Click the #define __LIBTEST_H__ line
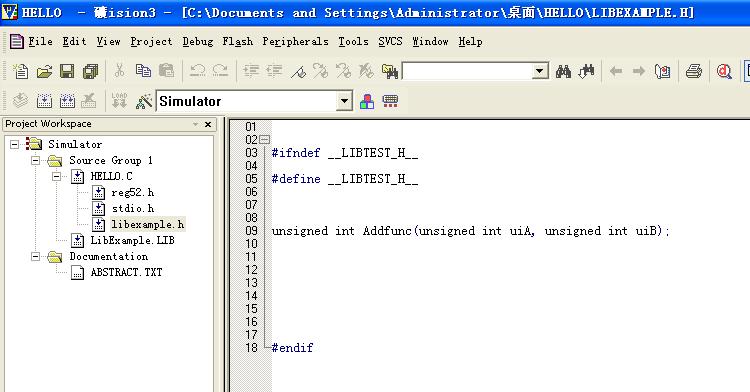The width and height of the screenshot is (750, 392). point(345,179)
